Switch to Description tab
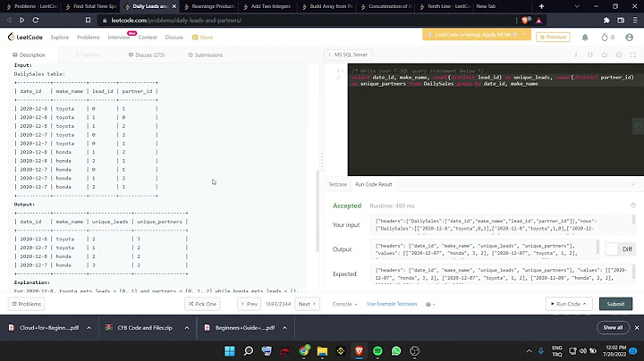Screen dimensions: 644x361 pyautogui.click(x=29, y=55)
